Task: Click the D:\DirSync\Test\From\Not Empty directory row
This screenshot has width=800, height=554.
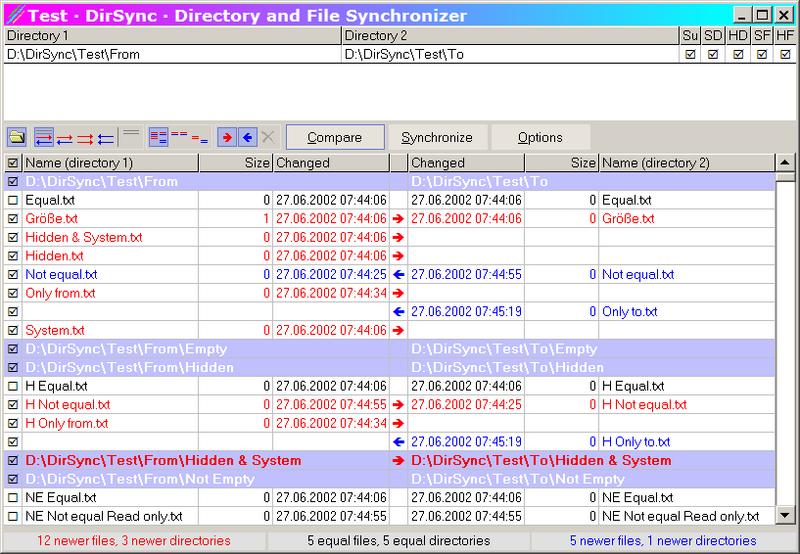Action: [x=139, y=479]
